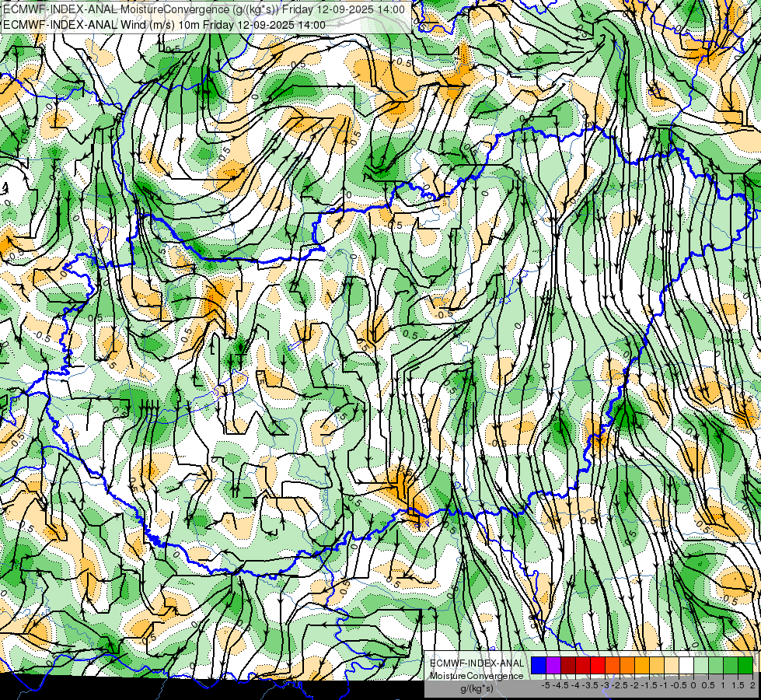The height and width of the screenshot is (700, 761).
Task: Click the legend tick value -4.5
Action: 560,685
